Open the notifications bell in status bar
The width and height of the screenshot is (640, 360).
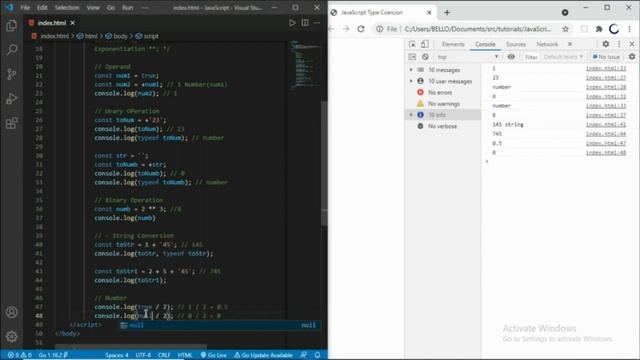[x=317, y=355]
